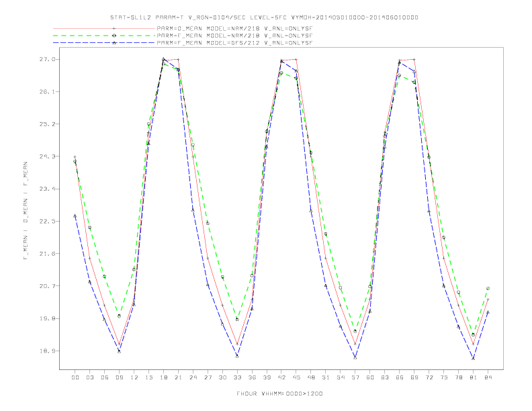Click x-axis tick label 12

coord(134,377)
